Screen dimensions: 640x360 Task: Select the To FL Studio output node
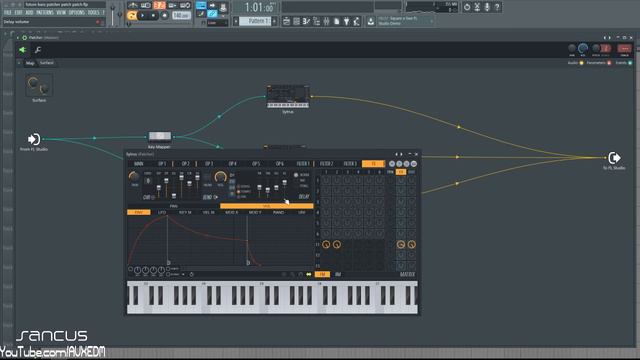pyautogui.click(x=614, y=158)
